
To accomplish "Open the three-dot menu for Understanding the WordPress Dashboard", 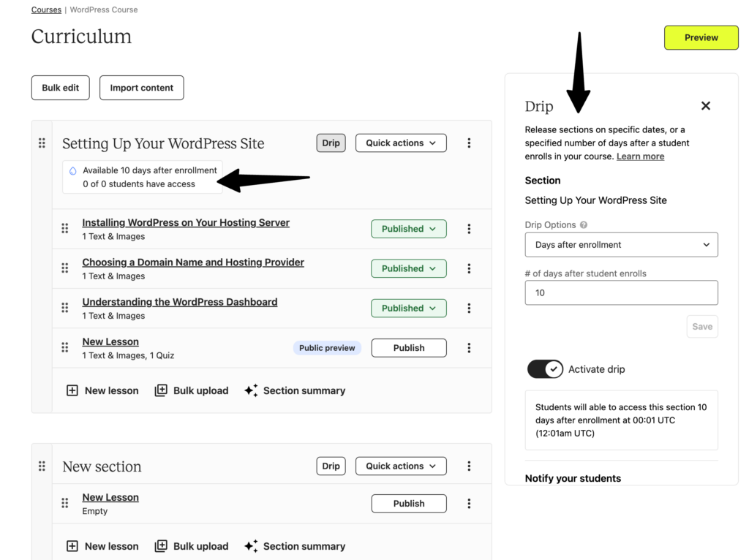I will click(469, 308).
